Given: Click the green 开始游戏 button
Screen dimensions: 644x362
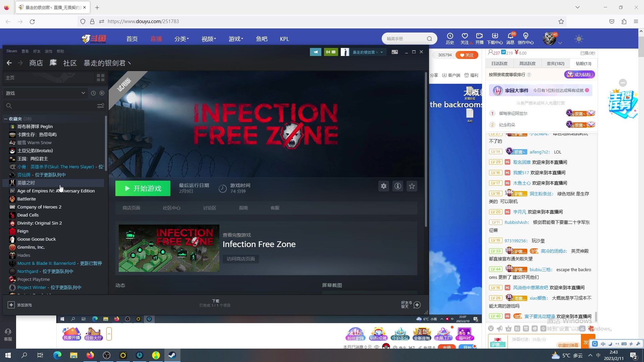Looking at the screenshot, I should coord(143,188).
